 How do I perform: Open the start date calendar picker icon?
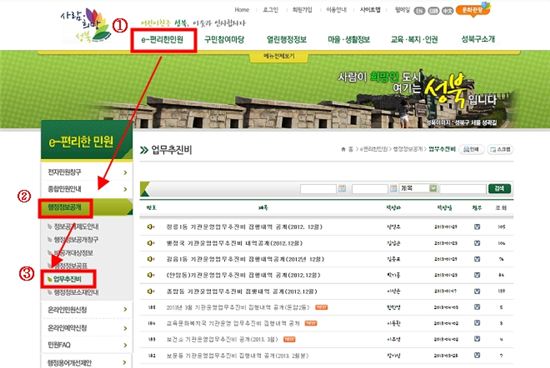point(342,189)
